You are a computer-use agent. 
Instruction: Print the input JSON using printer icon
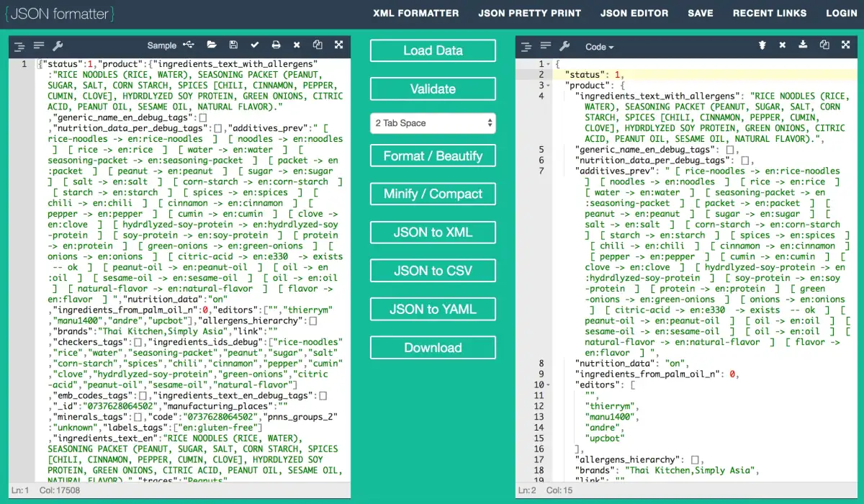point(275,45)
